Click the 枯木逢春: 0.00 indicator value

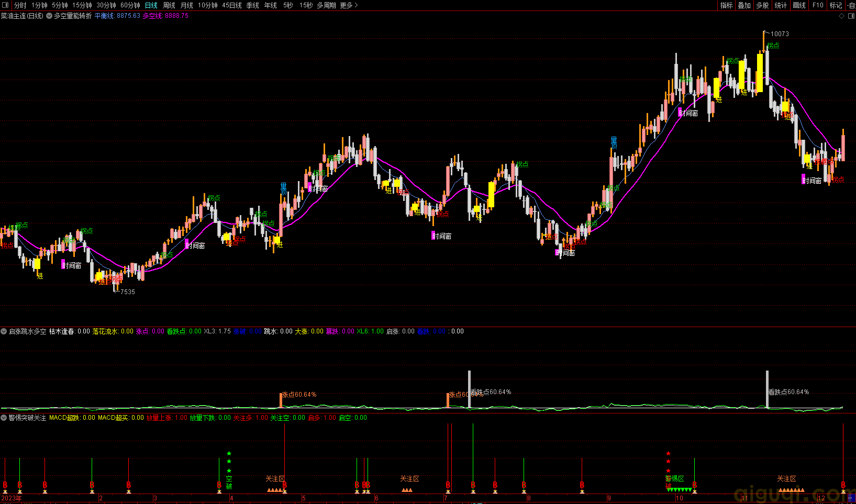tap(70, 331)
